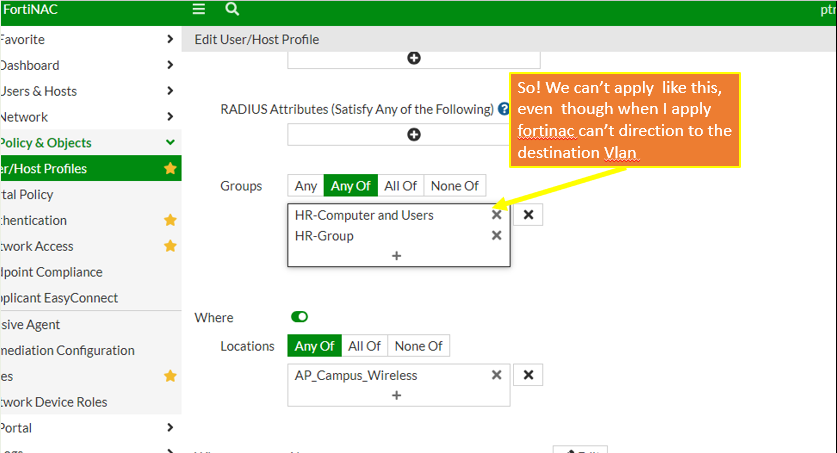The width and height of the screenshot is (837, 453).
Task: Remove AP_Campus_Wireless location entry
Action: pos(496,375)
